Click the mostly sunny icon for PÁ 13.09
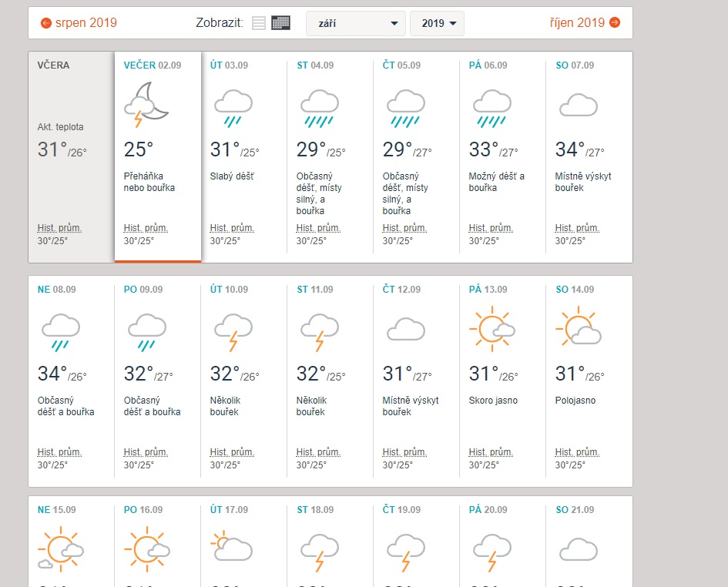The width and height of the screenshot is (728, 587). (492, 328)
